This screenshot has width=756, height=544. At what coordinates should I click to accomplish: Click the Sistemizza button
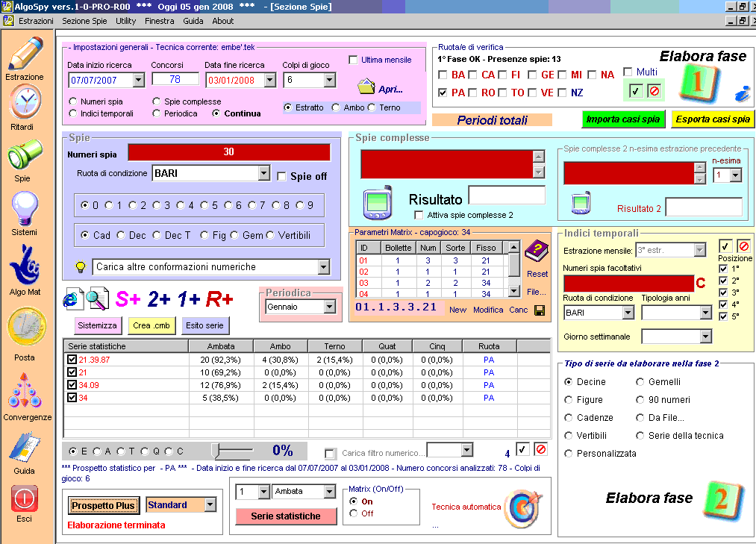[98, 325]
